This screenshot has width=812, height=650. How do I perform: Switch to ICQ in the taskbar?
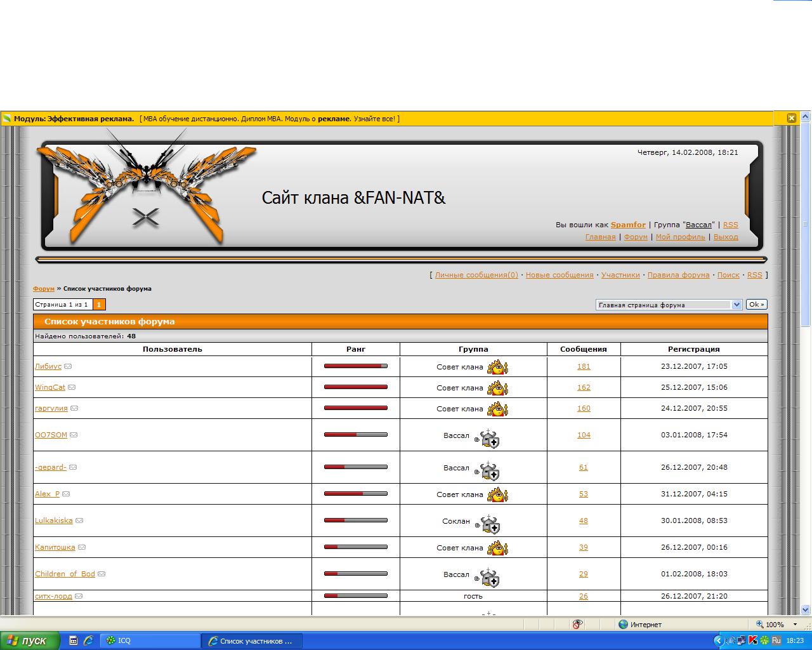click(x=149, y=640)
